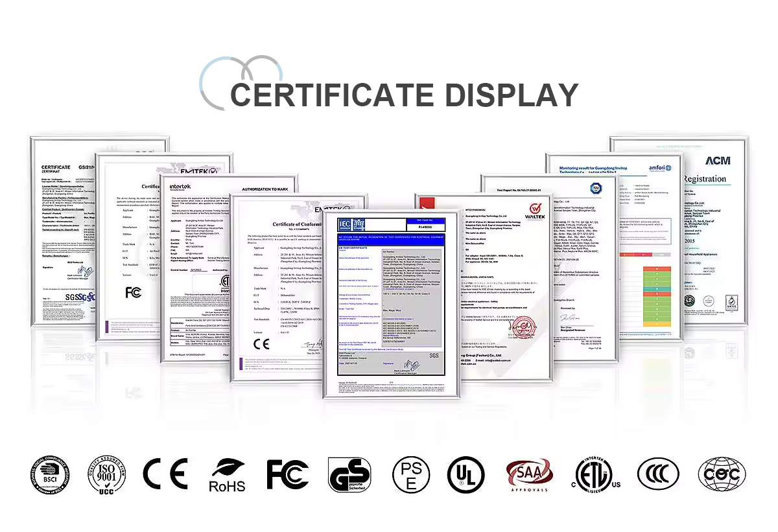Viewport: 778px width, 532px height.
Task: Select the UL circle logo
Action: coord(466,476)
